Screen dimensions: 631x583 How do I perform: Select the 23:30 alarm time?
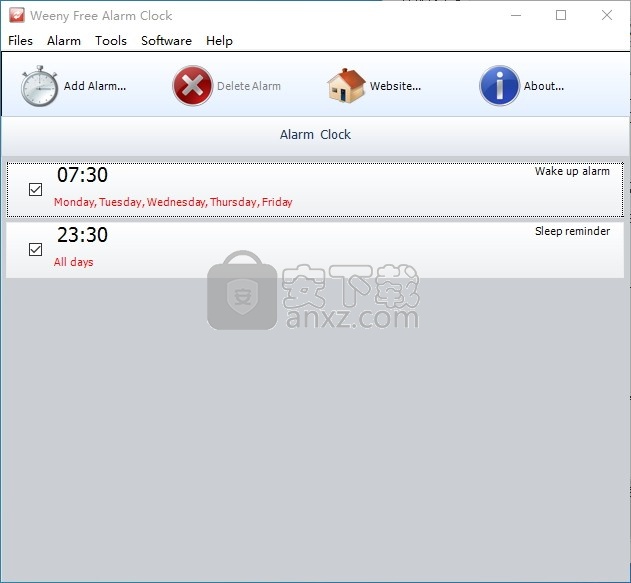[82, 235]
